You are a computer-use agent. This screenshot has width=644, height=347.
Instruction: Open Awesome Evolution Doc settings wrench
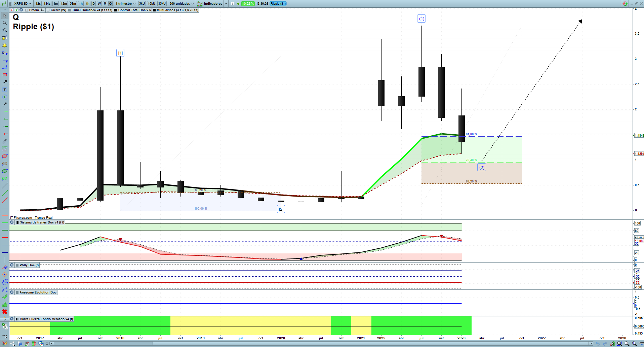pos(12,292)
